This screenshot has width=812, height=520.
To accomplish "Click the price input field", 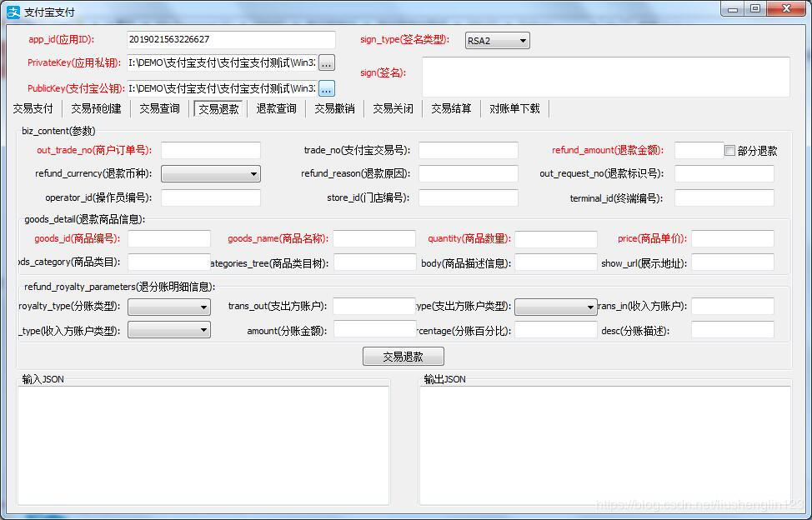I will [733, 239].
